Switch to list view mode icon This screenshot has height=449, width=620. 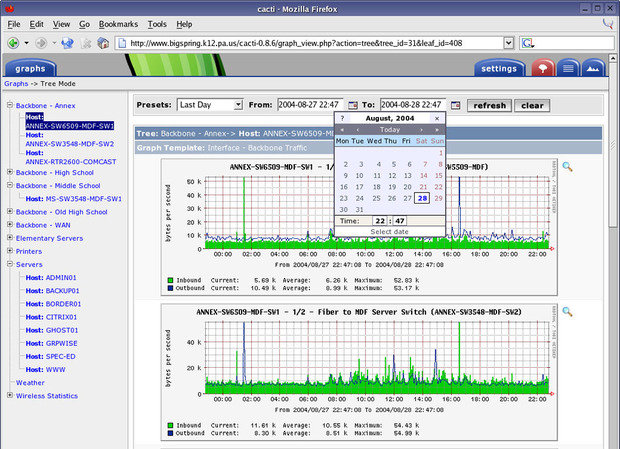click(x=568, y=69)
